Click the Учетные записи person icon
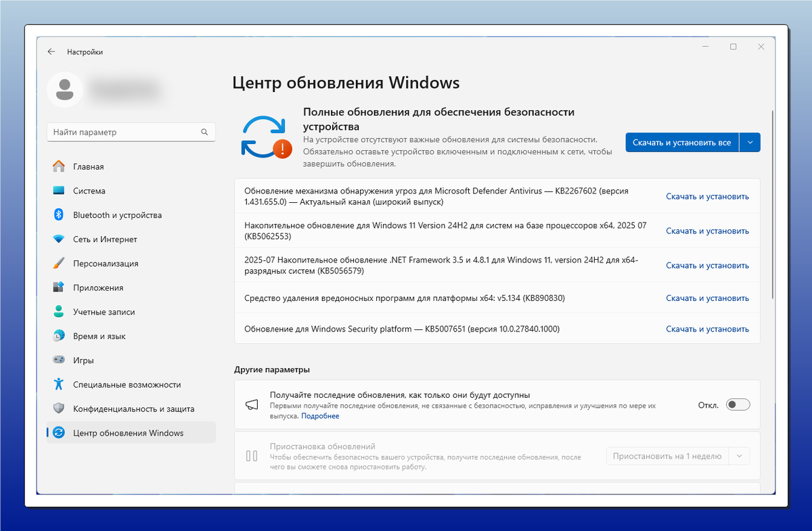Viewport: 812px width, 531px height. 59,312
